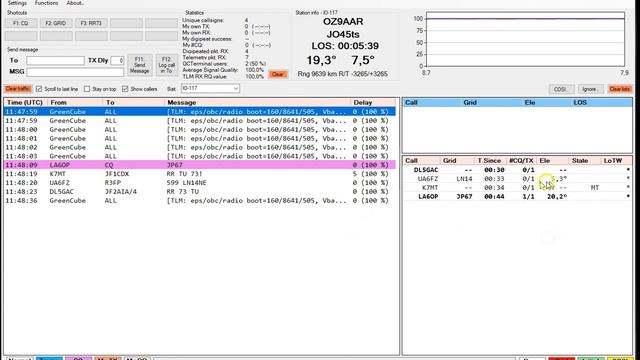Click the Ignore.. button

tap(590, 89)
